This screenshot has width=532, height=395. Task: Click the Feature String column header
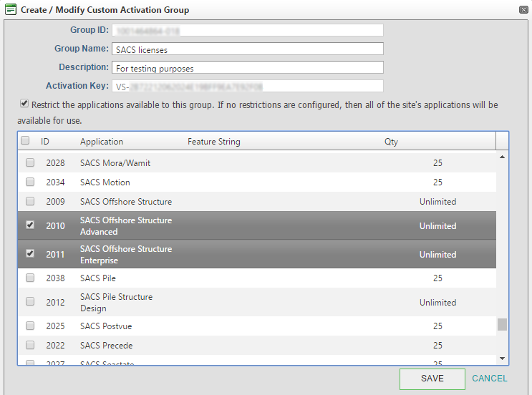click(213, 142)
